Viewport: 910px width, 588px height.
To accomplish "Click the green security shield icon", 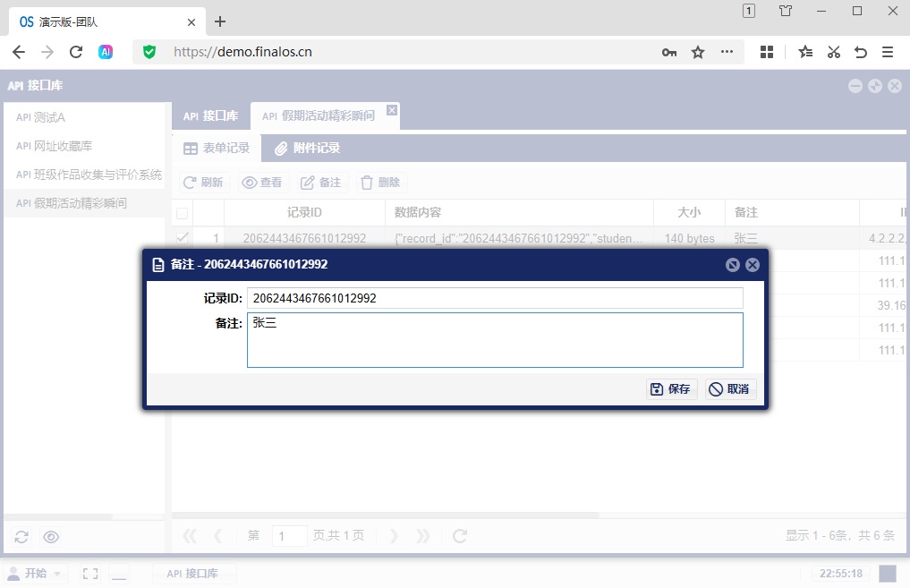I will (149, 52).
